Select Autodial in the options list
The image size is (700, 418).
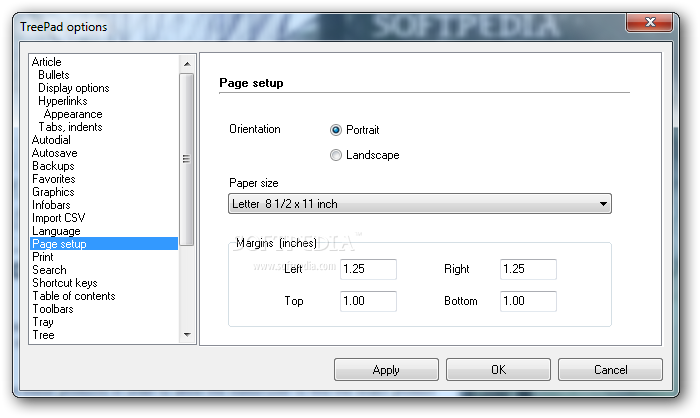click(x=51, y=140)
